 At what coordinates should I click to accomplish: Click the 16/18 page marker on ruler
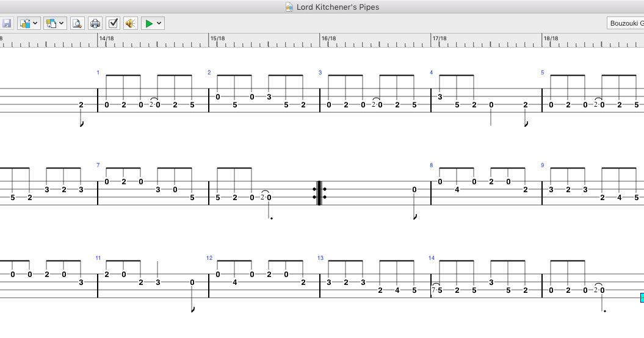tap(328, 38)
